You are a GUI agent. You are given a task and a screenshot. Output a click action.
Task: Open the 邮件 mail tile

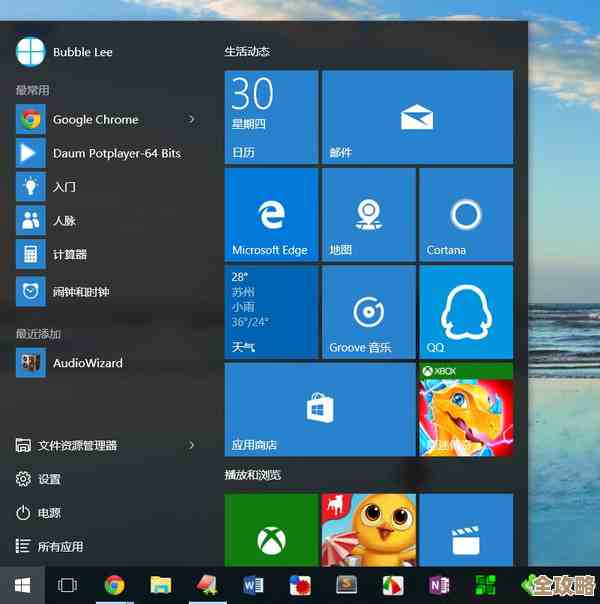coord(417,117)
